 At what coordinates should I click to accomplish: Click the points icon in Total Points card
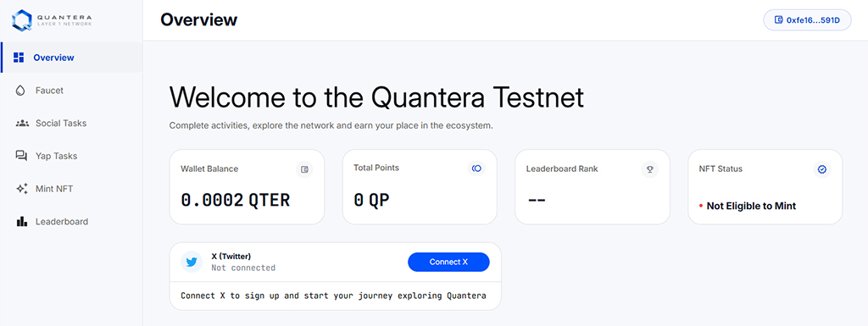pos(476,168)
